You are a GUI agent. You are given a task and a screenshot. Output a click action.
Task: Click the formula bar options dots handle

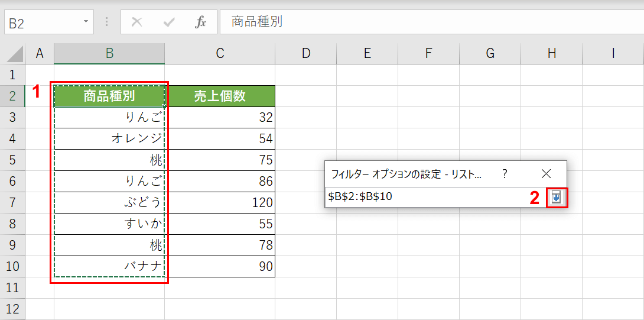pos(107,22)
